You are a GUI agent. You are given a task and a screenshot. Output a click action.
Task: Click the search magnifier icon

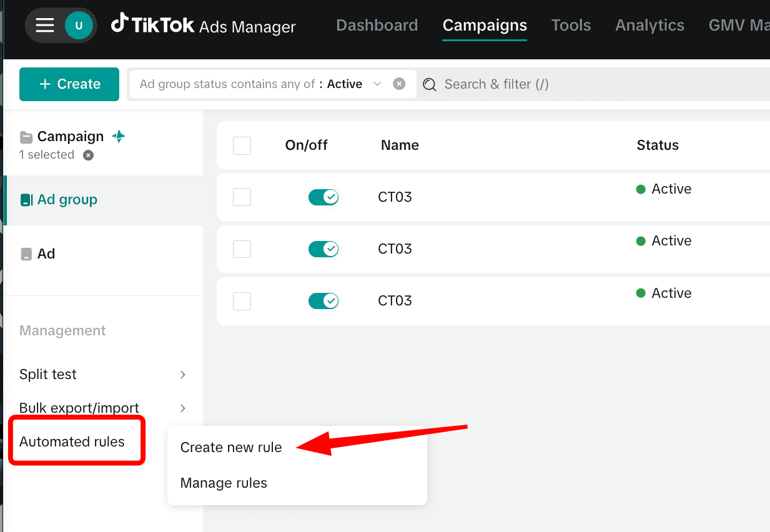429,84
